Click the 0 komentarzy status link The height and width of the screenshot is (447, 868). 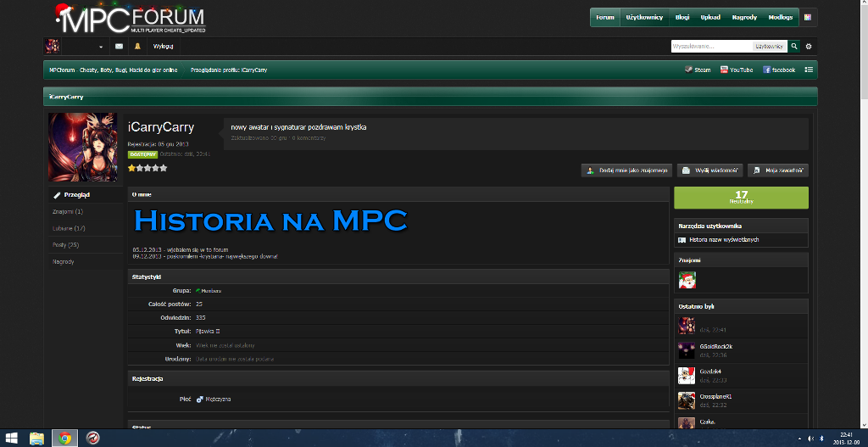309,137
